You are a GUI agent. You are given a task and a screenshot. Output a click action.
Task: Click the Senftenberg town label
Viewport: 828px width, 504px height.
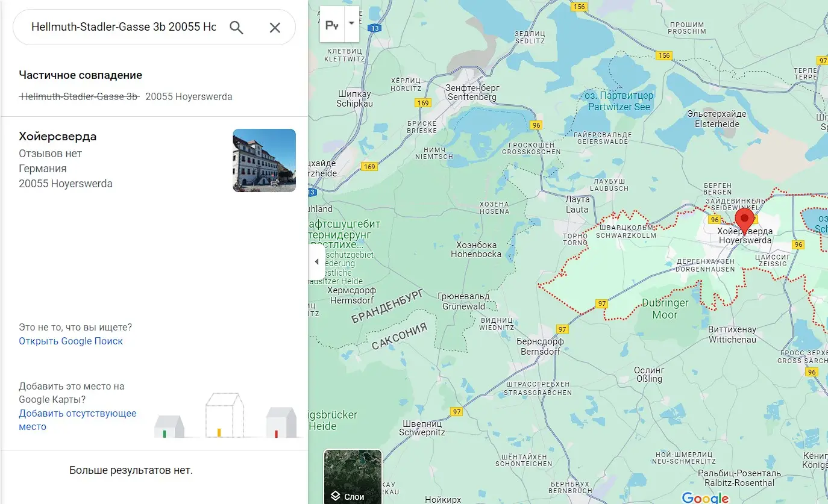472,92
